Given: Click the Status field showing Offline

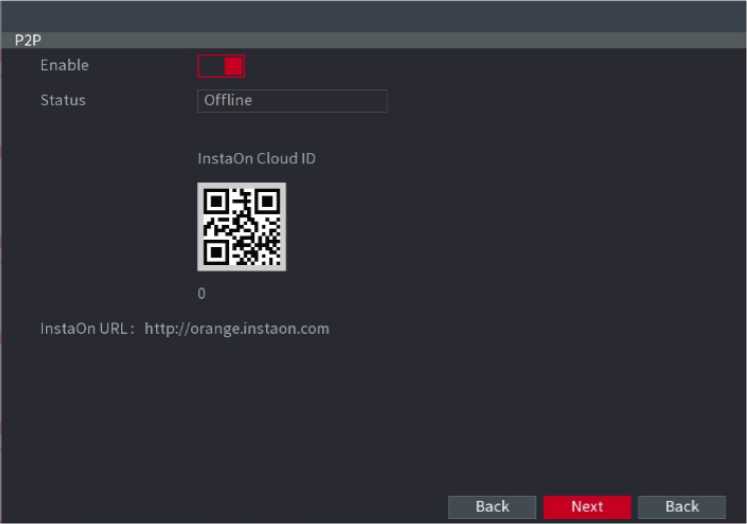Looking at the screenshot, I should [x=292, y=101].
